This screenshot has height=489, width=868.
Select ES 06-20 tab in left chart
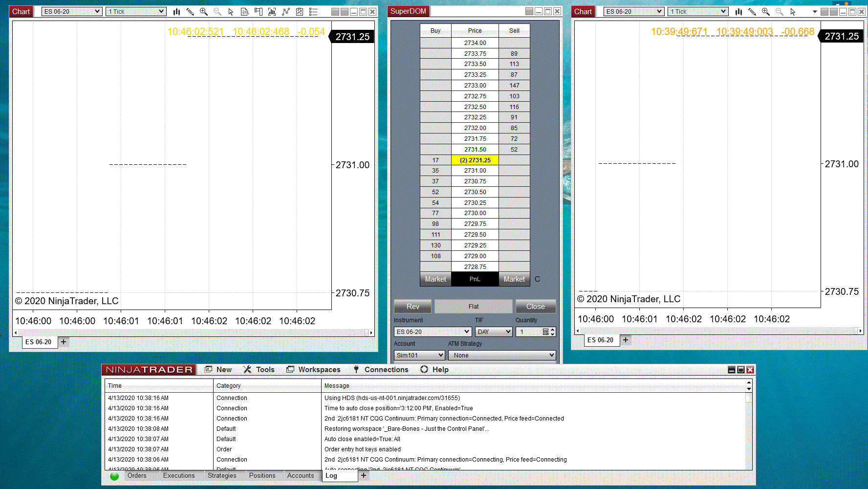[40, 342]
